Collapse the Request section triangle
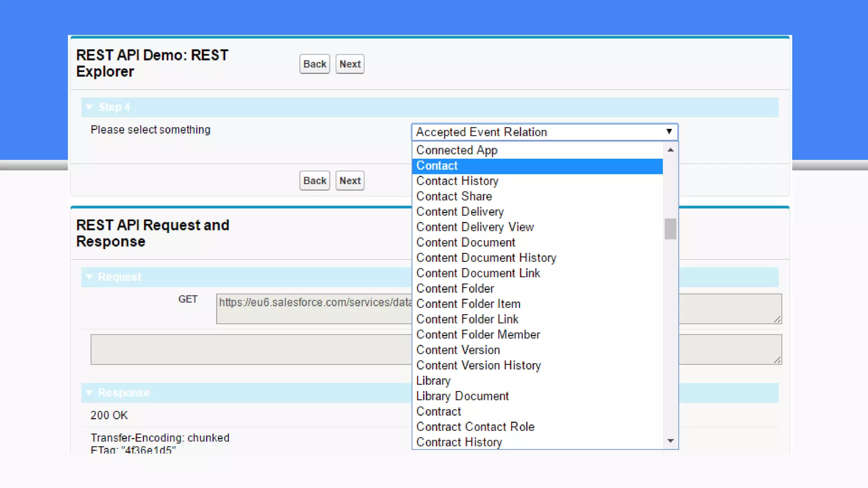 click(89, 277)
